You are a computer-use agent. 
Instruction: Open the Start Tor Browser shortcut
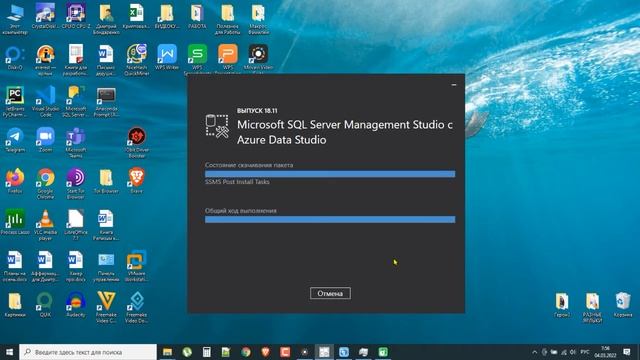pos(76,184)
